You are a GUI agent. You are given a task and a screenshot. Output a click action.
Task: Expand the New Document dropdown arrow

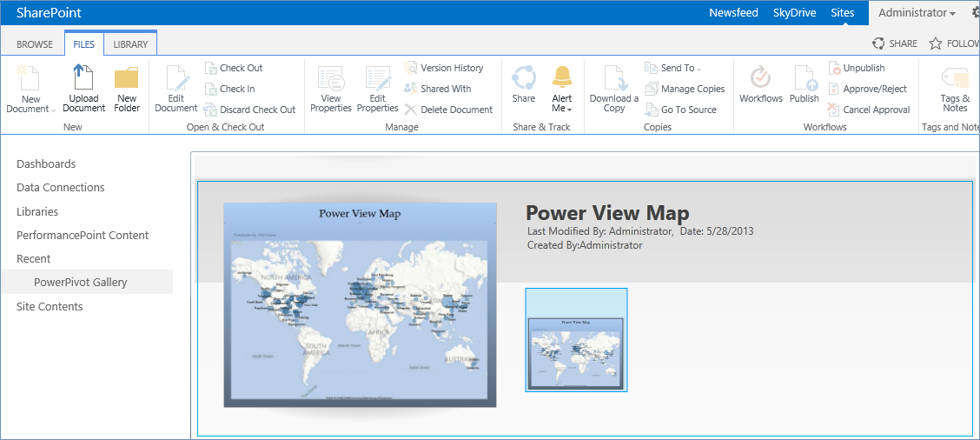(53, 110)
